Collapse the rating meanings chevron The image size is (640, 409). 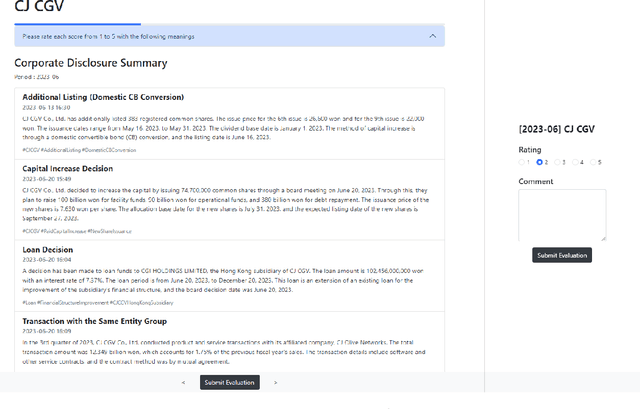(432, 36)
